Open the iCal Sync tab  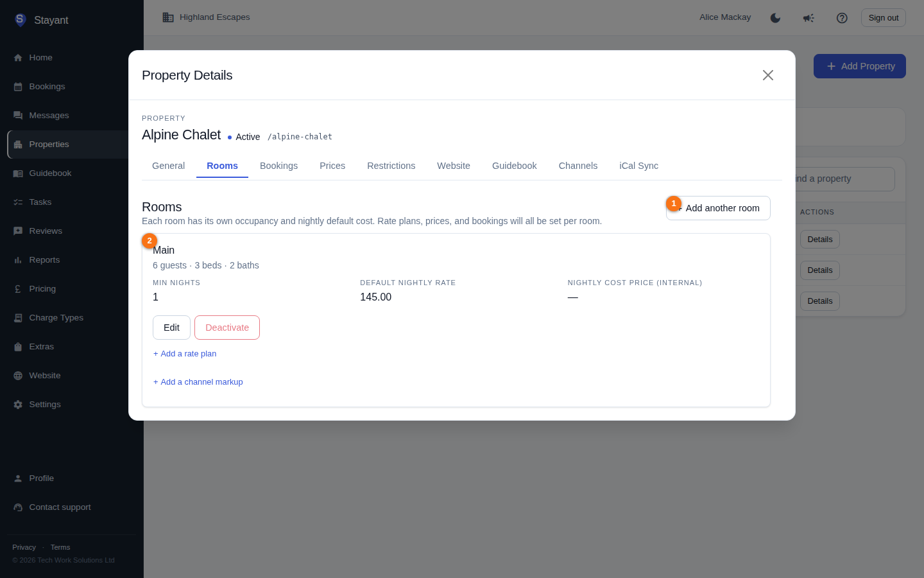pos(639,166)
